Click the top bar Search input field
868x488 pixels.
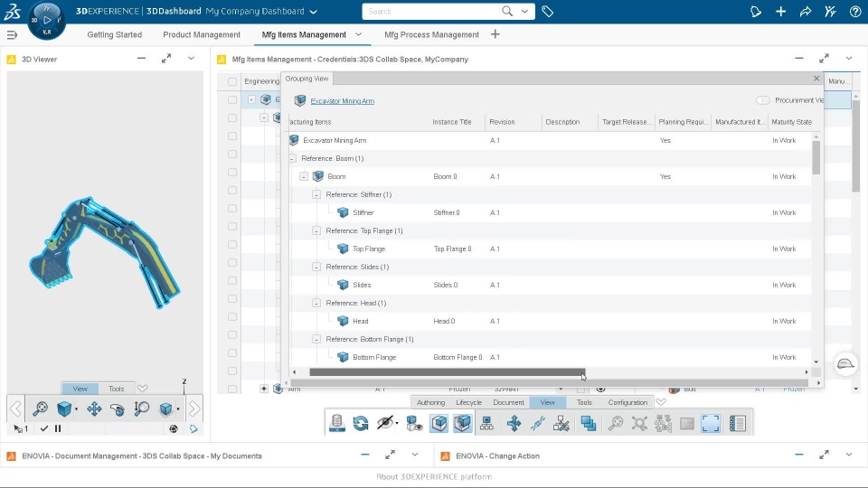coord(433,11)
